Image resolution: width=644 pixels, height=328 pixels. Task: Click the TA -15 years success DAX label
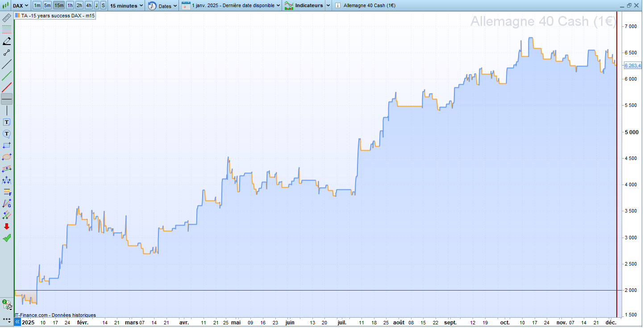(x=58, y=16)
